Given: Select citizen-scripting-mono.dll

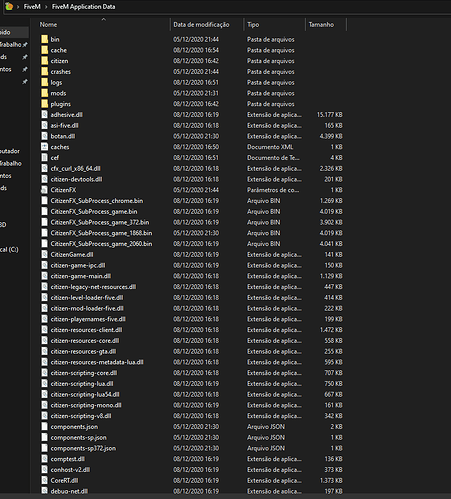Looking at the screenshot, I should click(86, 405).
